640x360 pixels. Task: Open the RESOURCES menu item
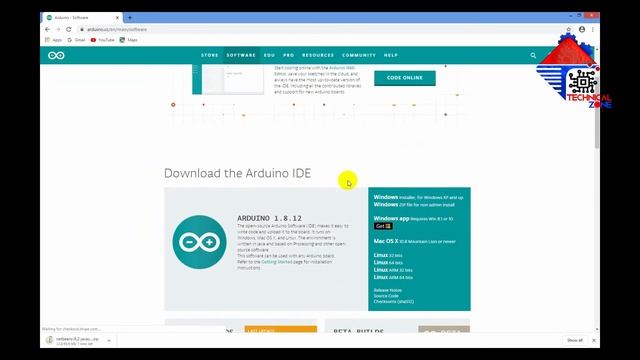[318, 55]
